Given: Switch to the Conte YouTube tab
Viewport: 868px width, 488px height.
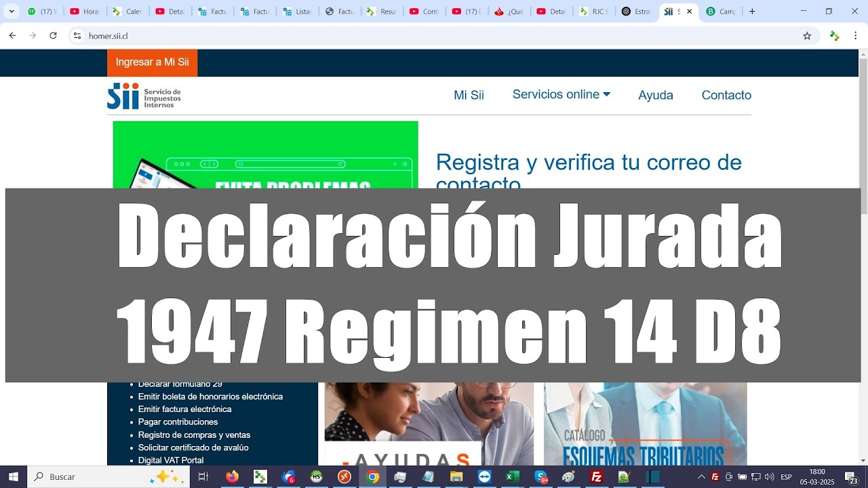Looking at the screenshot, I should 424,12.
